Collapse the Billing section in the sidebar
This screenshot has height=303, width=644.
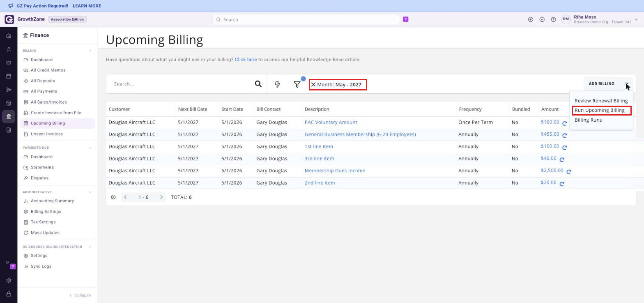click(x=90, y=51)
